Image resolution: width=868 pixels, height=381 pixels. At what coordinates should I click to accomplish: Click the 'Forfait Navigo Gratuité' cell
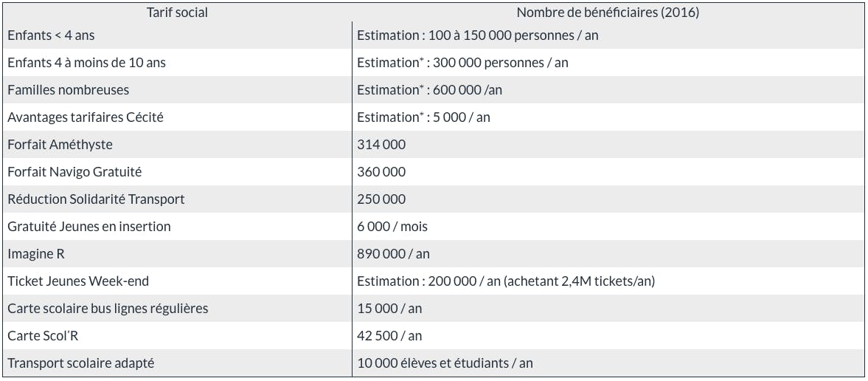(177, 172)
